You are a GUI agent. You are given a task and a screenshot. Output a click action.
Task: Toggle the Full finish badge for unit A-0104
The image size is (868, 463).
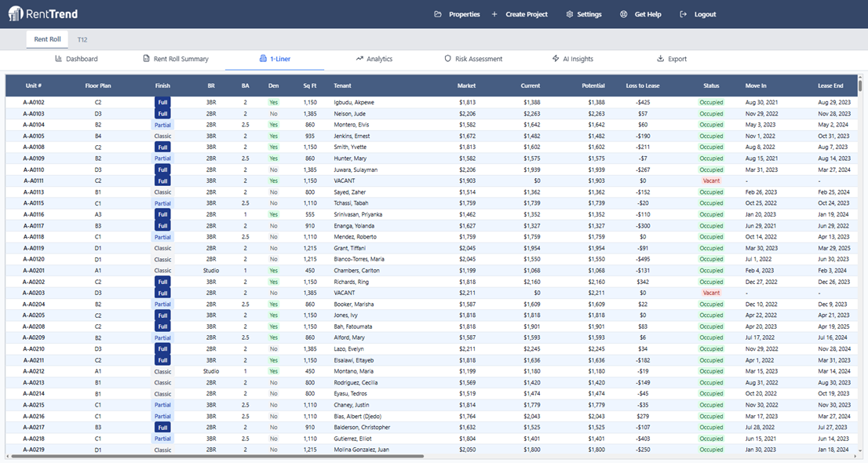point(161,124)
